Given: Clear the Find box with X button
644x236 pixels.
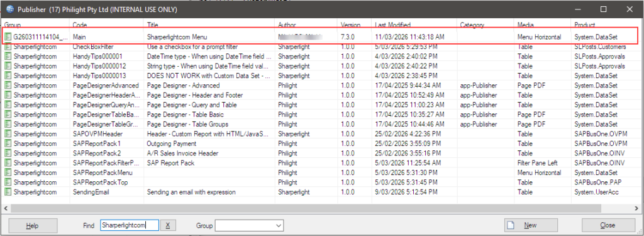Looking at the screenshot, I should click(x=167, y=225).
